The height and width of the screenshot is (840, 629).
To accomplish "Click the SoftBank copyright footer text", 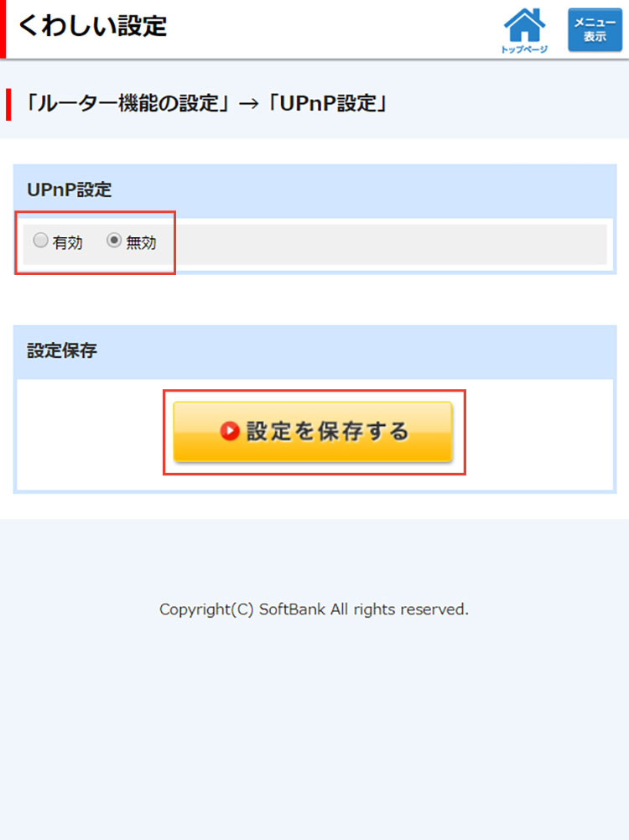I will (314, 609).
